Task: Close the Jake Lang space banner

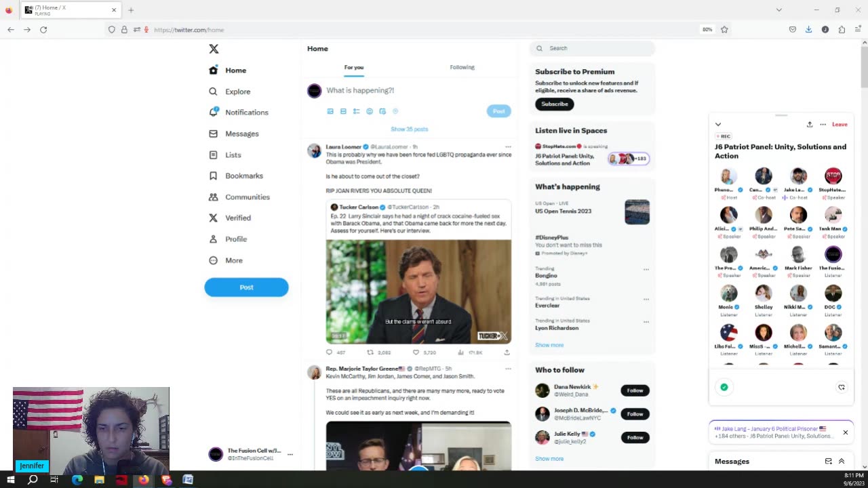Action: (845, 432)
